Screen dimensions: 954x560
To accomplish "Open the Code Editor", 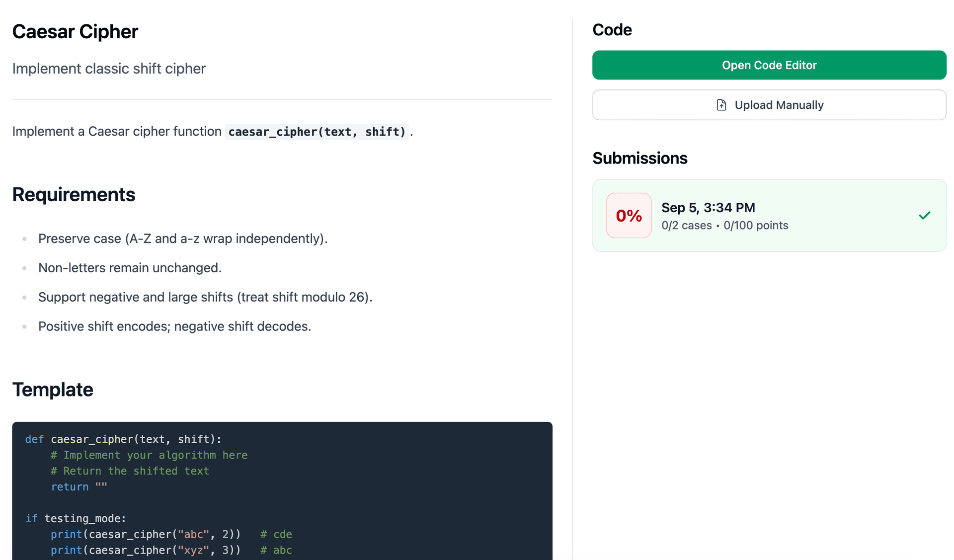I will (x=769, y=65).
